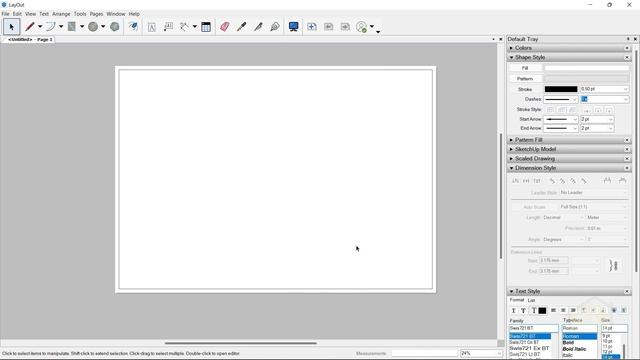The width and height of the screenshot is (640, 360).
Task: Collapse the Dimension Style panel
Action: point(511,168)
